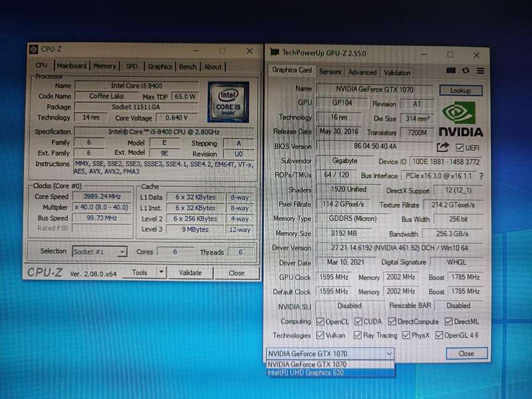Click the Instructions text box in CPU-Z
Image resolution: width=532 pixels, height=399 pixels.
(164, 168)
